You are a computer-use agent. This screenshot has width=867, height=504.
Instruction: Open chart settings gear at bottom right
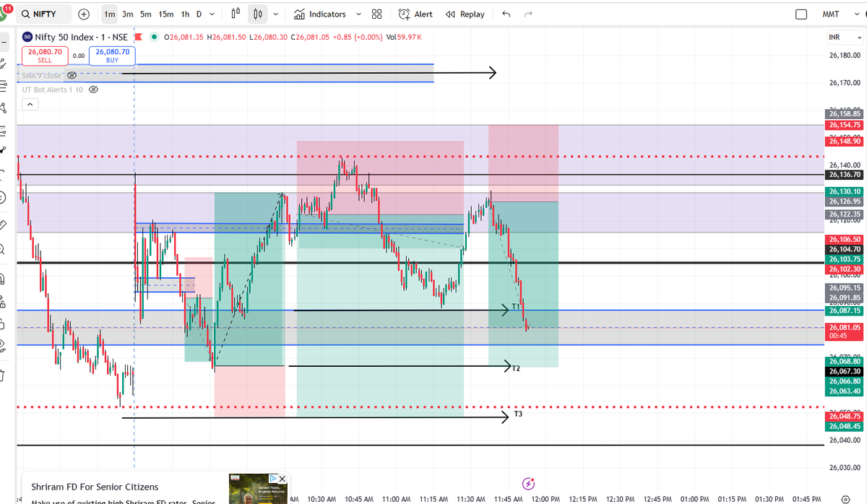click(845, 498)
